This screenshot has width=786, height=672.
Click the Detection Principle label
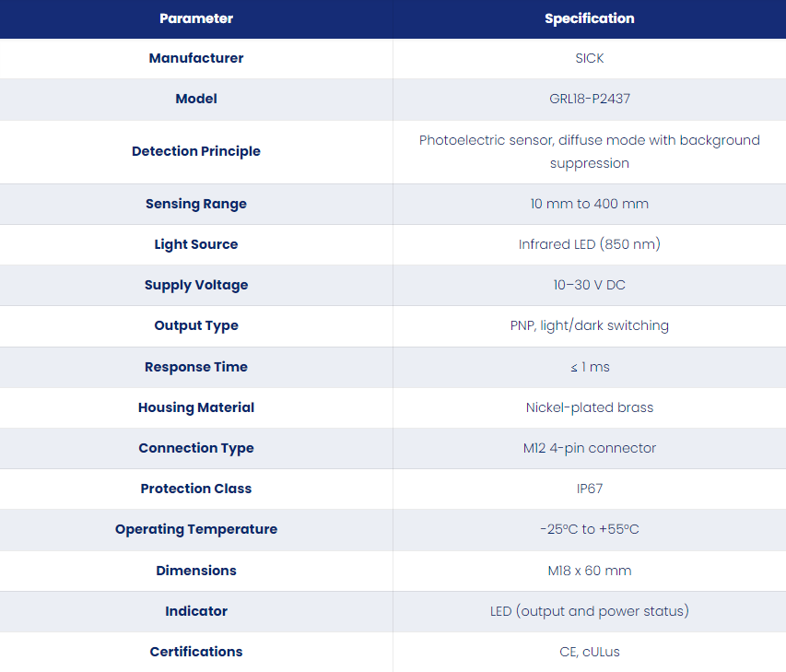(196, 151)
